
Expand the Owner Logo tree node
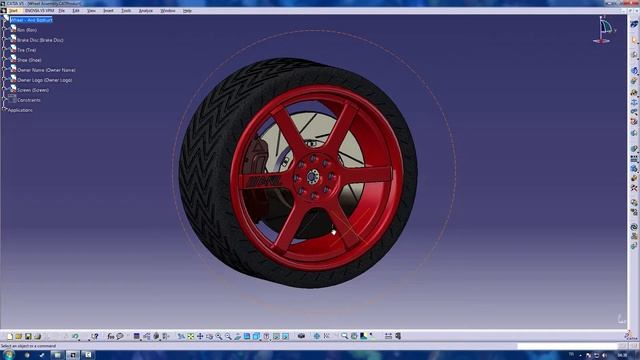click(x=5, y=80)
